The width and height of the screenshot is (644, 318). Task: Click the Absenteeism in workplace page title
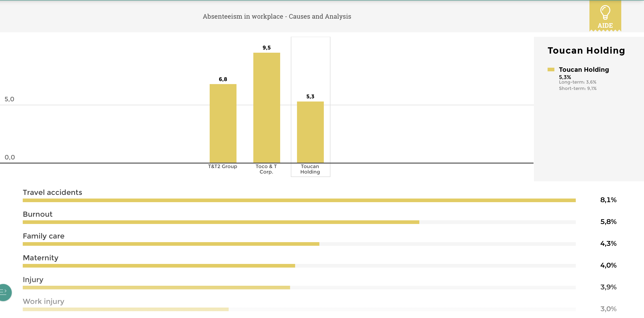(x=277, y=17)
